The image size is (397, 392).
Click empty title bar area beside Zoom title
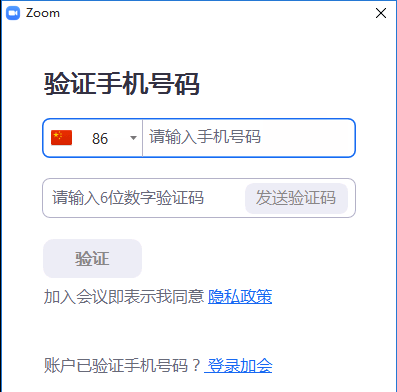click(x=217, y=13)
